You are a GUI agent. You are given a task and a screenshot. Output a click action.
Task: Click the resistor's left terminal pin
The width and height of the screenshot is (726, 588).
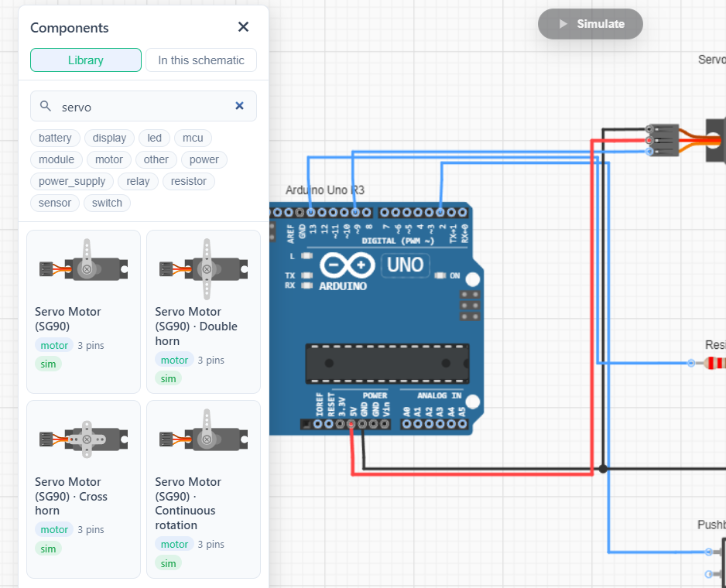click(x=691, y=363)
